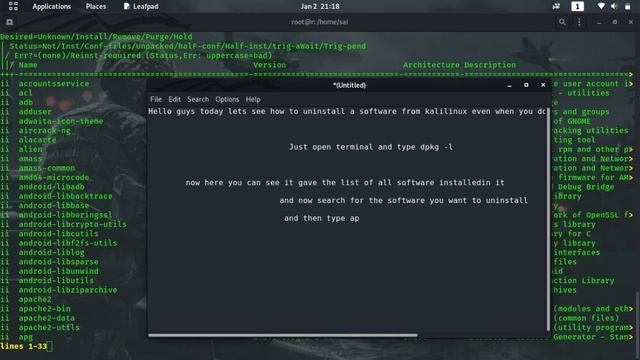
Task: Click the 'lines 1-33' pager prompt
Action: [24, 347]
